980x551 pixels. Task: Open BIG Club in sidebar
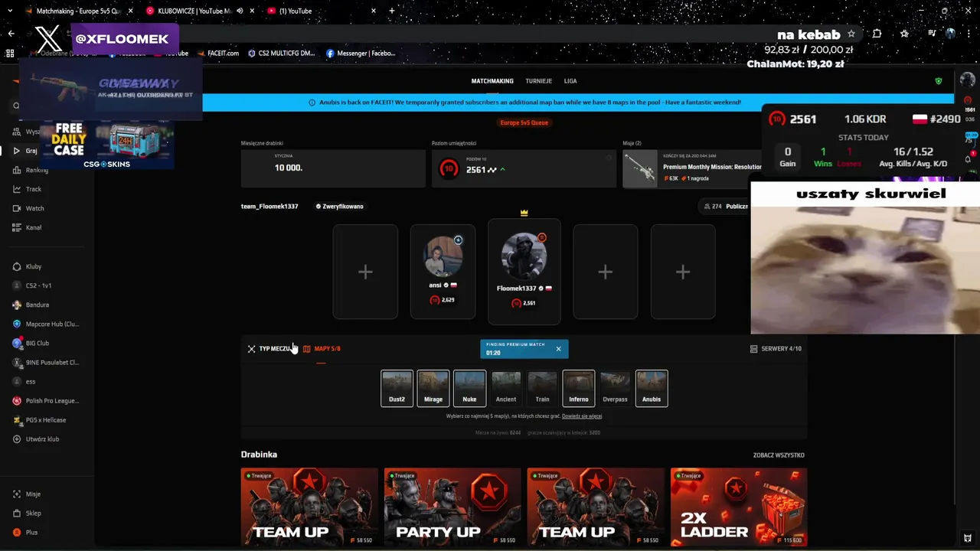38,343
